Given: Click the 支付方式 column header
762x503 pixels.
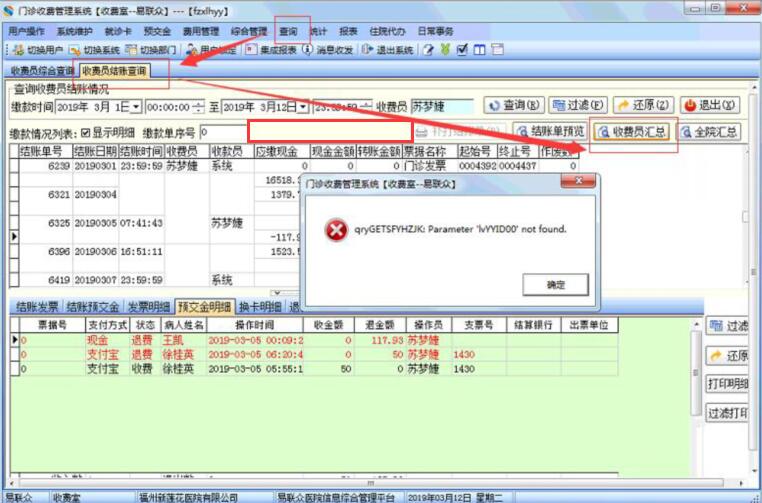Looking at the screenshot, I should 107,325.
